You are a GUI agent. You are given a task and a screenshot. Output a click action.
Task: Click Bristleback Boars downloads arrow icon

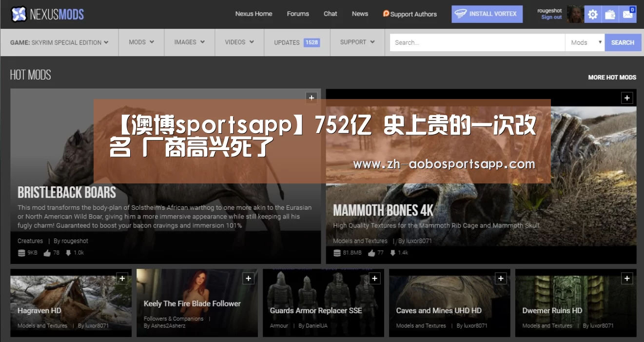[x=68, y=253]
